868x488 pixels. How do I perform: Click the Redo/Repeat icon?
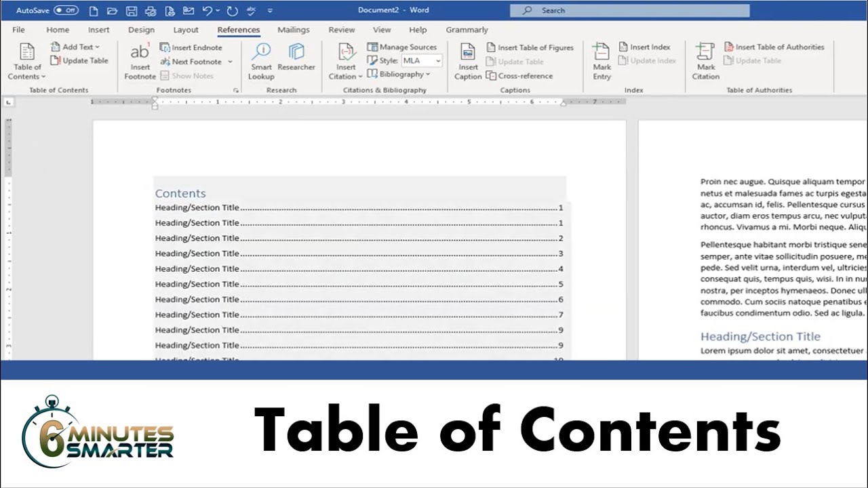click(233, 11)
